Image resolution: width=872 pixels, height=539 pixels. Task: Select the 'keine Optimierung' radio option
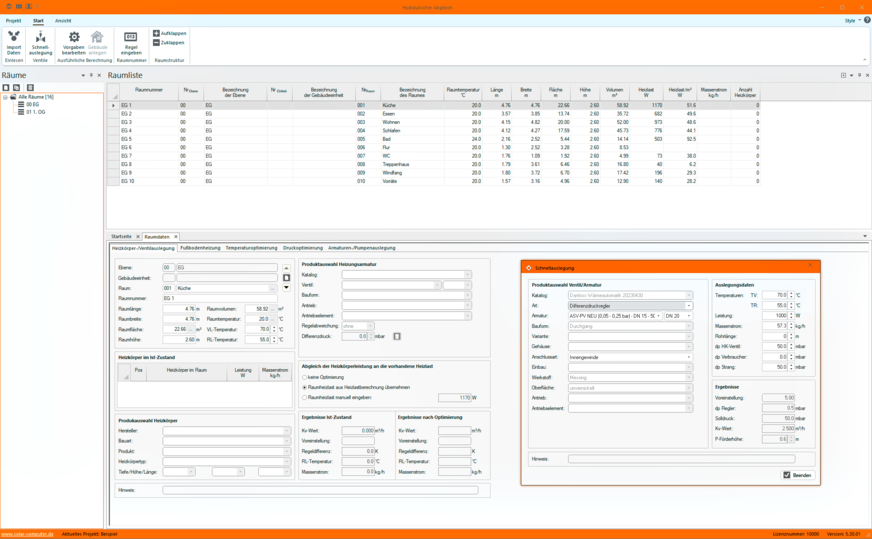click(305, 377)
